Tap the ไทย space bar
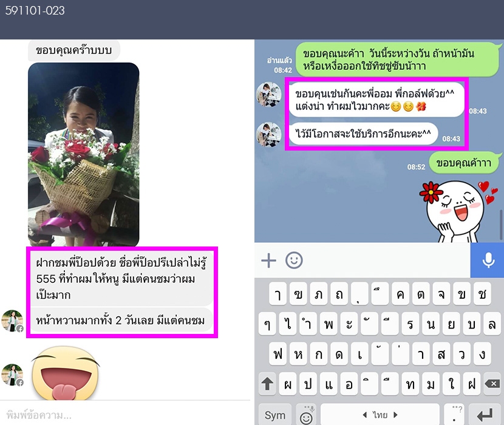 pyautogui.click(x=380, y=415)
